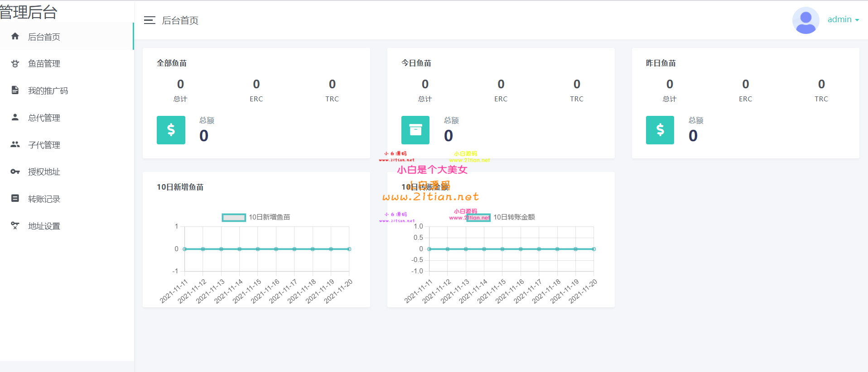The width and height of the screenshot is (868, 372).
Task: Click archive box icon in 今日鱼苗 card
Action: (x=415, y=130)
